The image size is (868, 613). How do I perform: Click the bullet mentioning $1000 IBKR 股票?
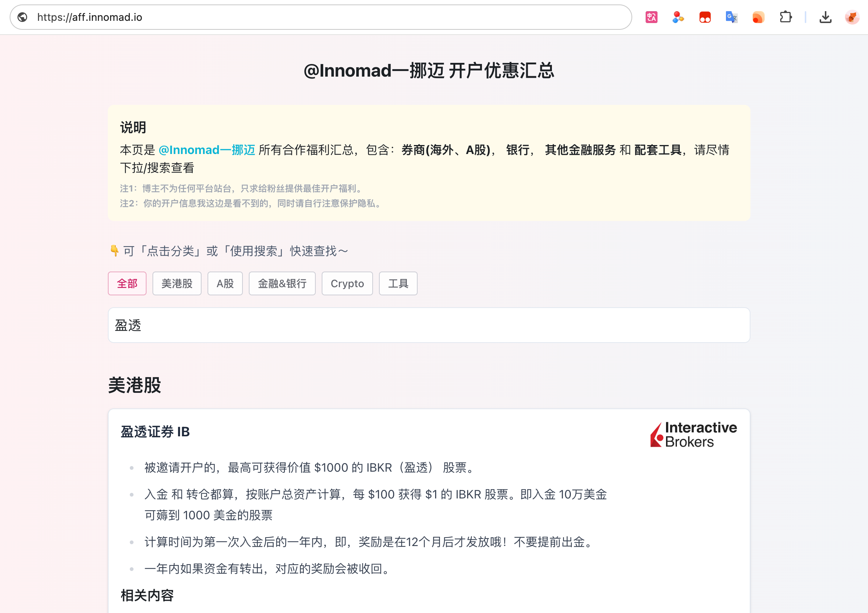pos(310,468)
